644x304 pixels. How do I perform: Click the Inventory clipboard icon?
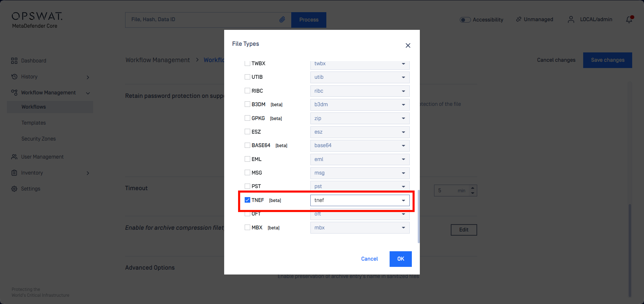(x=14, y=173)
